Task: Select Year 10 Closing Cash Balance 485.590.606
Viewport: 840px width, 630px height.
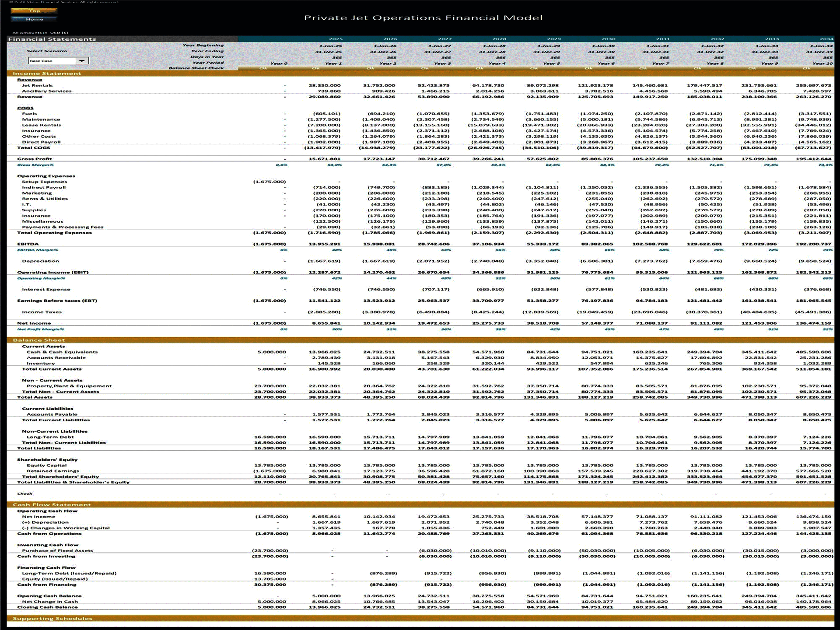Action: [x=813, y=607]
